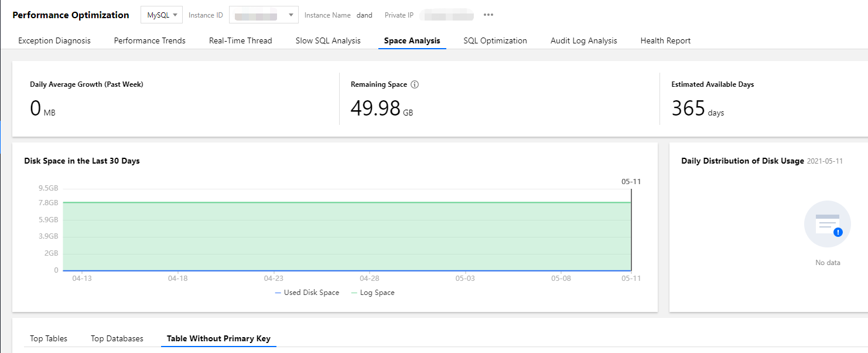
Task: Open the three-dot more options menu
Action: coord(488,15)
